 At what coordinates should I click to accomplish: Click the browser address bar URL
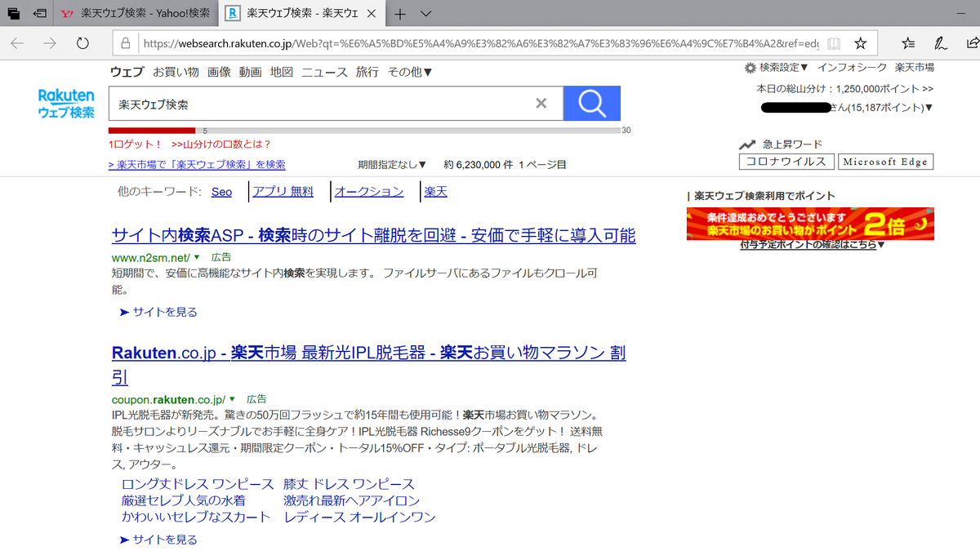(x=481, y=43)
